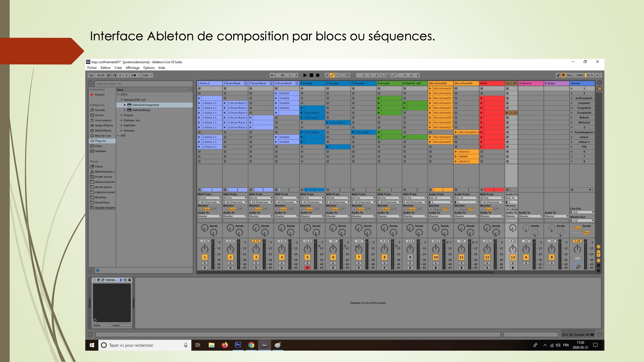
Task: Click the Play button in transport bar
Action: tap(305, 75)
